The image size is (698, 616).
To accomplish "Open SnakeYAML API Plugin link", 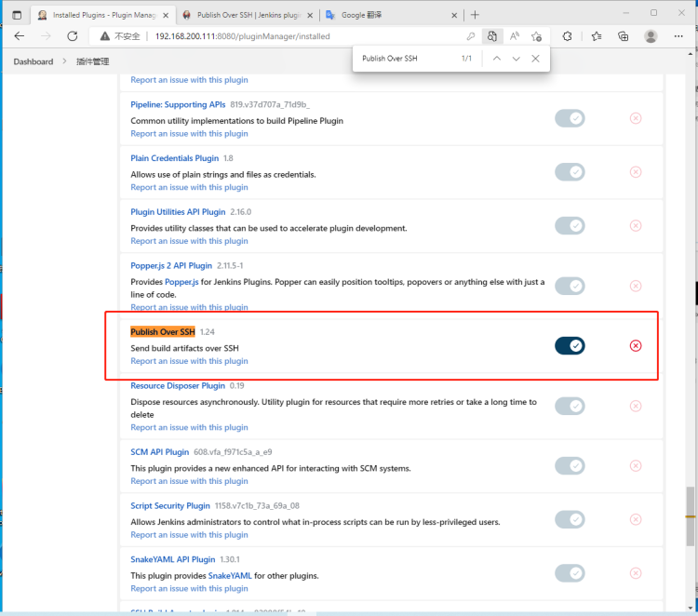I will click(173, 559).
